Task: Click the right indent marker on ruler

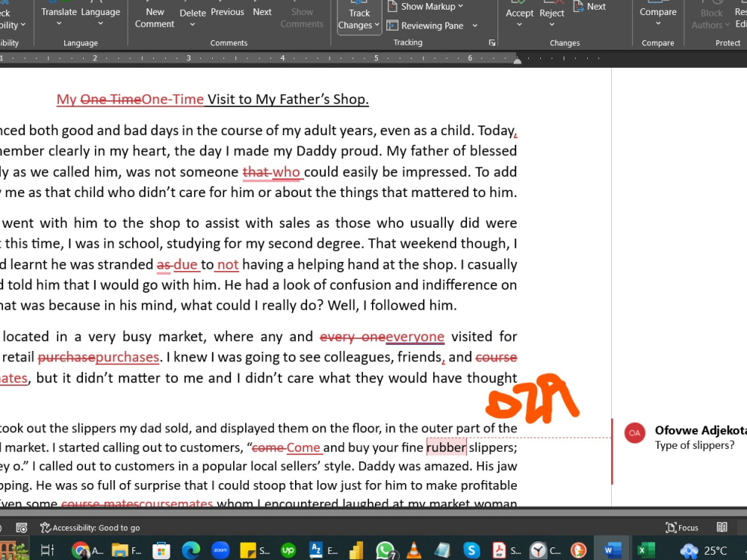Action: point(518,60)
